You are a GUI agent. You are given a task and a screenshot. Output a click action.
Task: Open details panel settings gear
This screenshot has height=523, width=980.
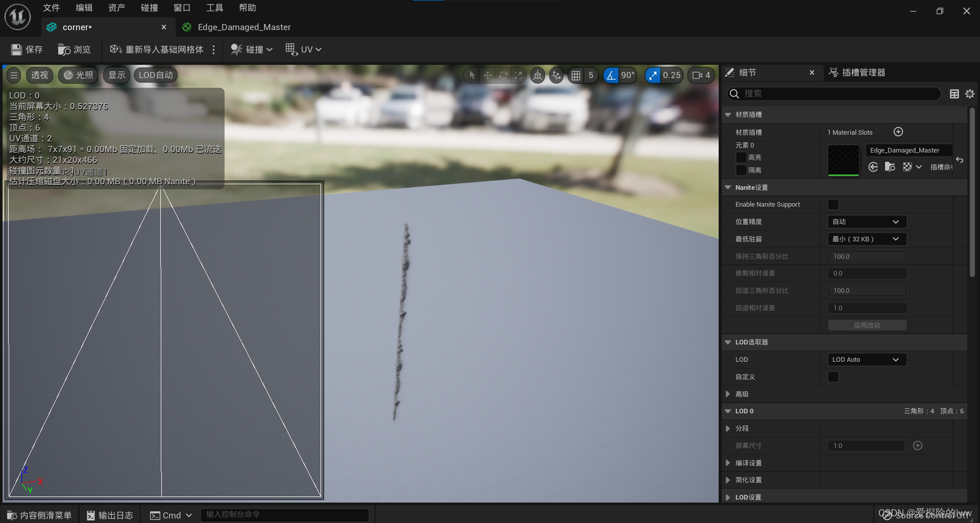[970, 94]
